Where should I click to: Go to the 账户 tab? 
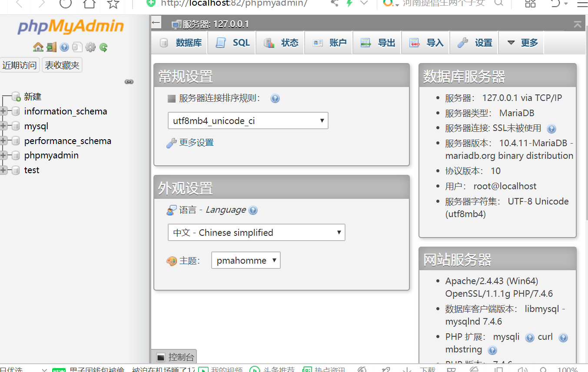point(329,43)
